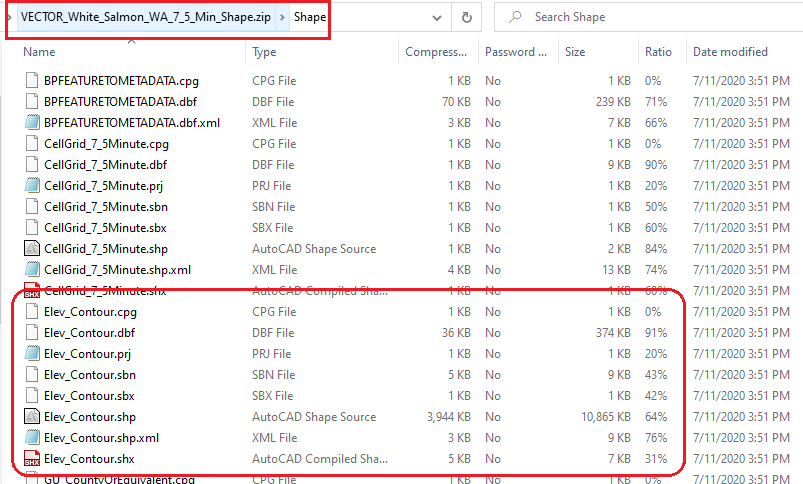Click the CellGrid_7_5Minute.sbx file icon

[32, 227]
